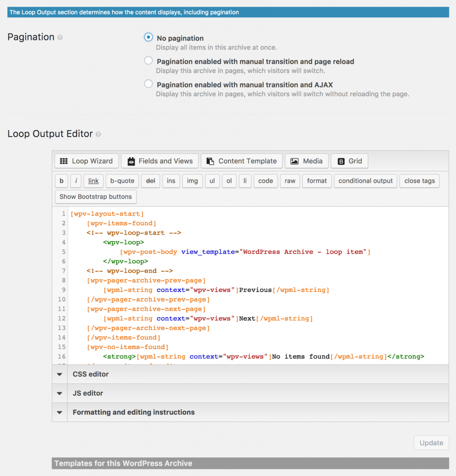456x476 pixels.
Task: Select pagination with manual transition and page reload
Action: [148, 61]
